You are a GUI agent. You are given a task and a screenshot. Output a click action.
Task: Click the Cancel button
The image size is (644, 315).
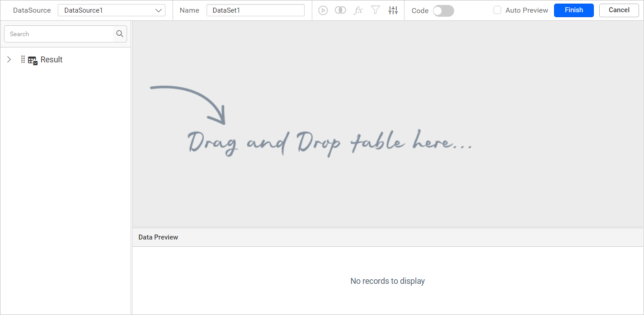[x=619, y=10]
